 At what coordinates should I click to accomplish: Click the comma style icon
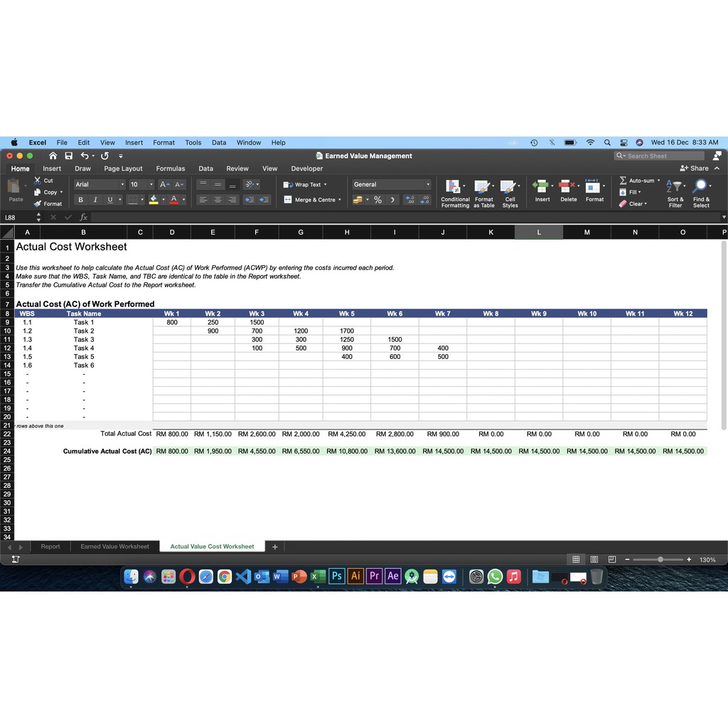pos(392,200)
